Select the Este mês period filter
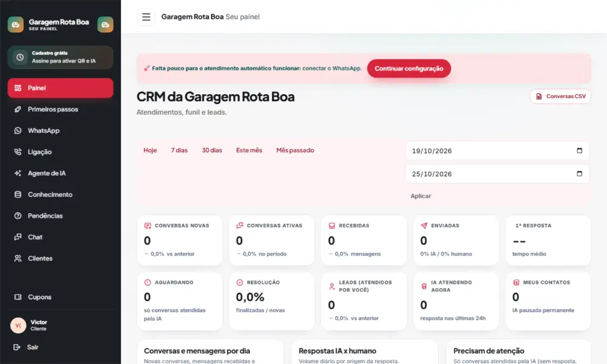This screenshot has height=364, width=607. (x=249, y=150)
